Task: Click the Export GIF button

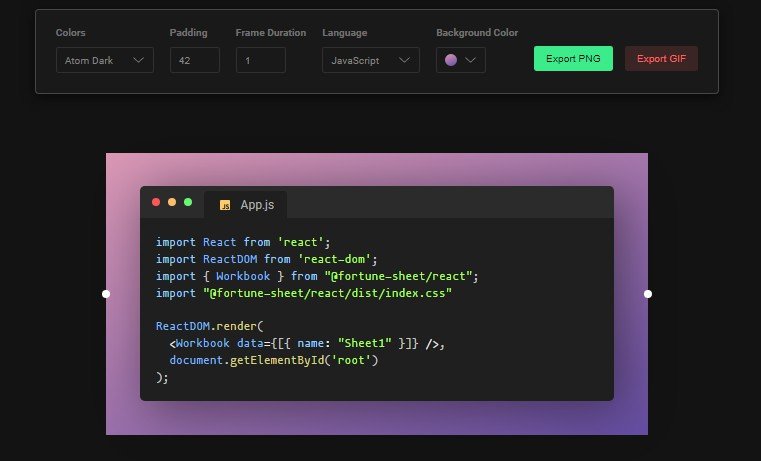Action: tap(661, 59)
